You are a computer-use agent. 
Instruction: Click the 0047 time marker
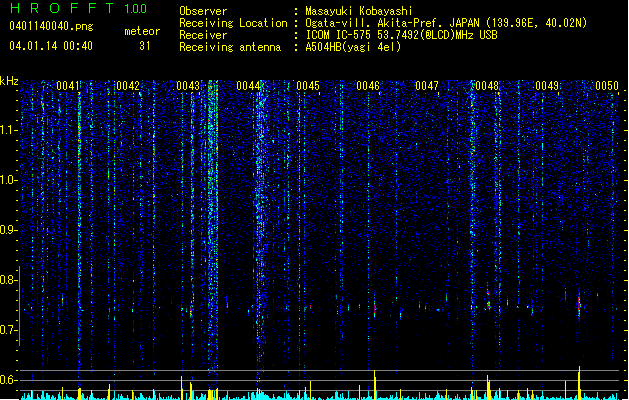point(427,86)
